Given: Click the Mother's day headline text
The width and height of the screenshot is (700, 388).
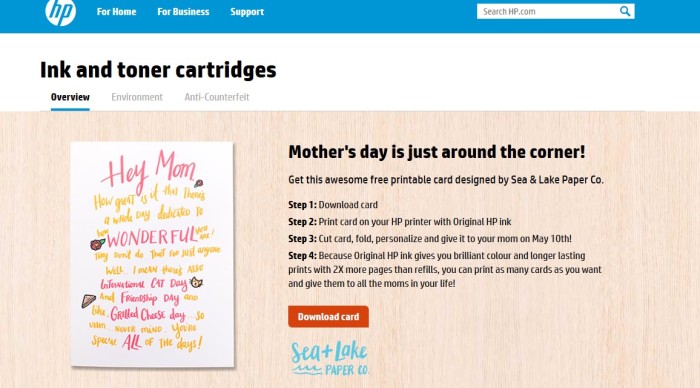Looking at the screenshot, I should click(437, 152).
